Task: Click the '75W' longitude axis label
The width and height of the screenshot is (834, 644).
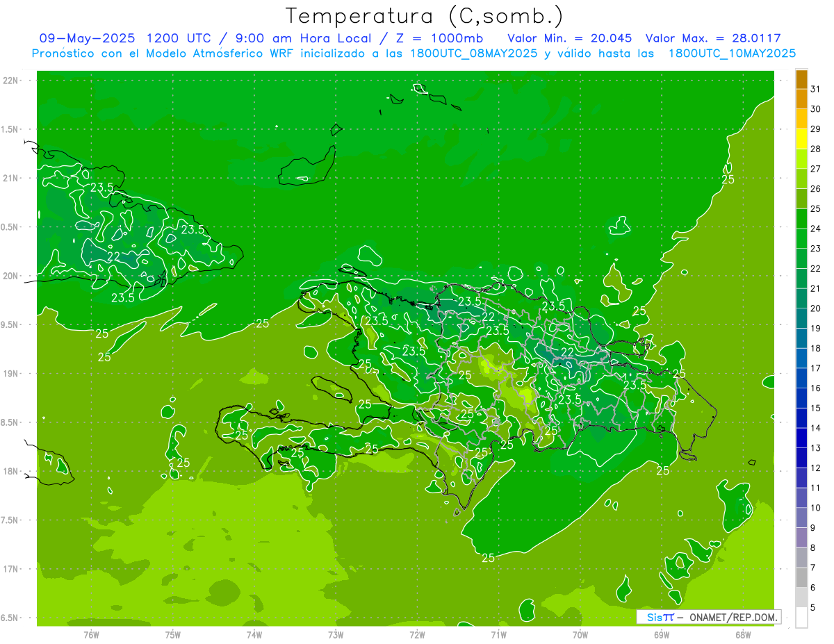Action: tap(173, 635)
